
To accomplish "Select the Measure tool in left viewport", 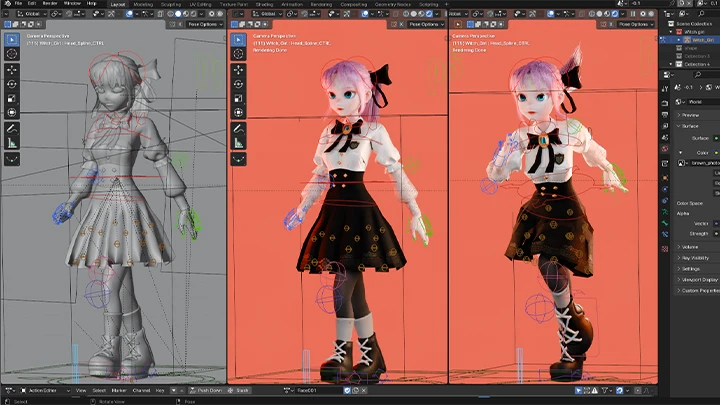I will [12, 143].
